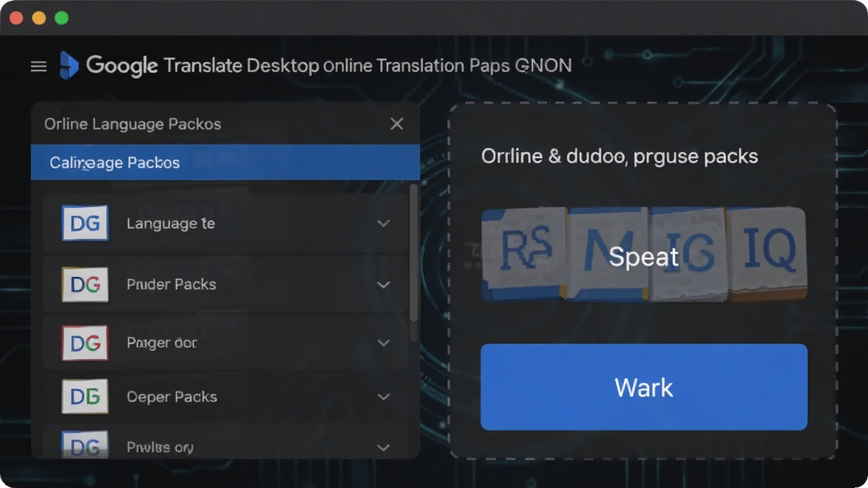
Task: Click the DG icon beside Language te
Action: pyautogui.click(x=85, y=223)
